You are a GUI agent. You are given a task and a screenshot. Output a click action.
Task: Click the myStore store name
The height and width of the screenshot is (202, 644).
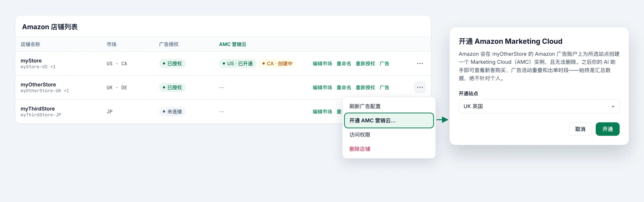coord(31,61)
